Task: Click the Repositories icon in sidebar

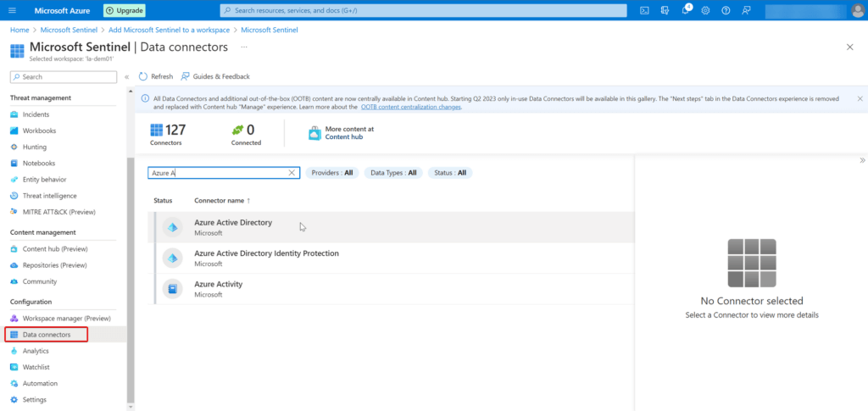Action: point(14,265)
